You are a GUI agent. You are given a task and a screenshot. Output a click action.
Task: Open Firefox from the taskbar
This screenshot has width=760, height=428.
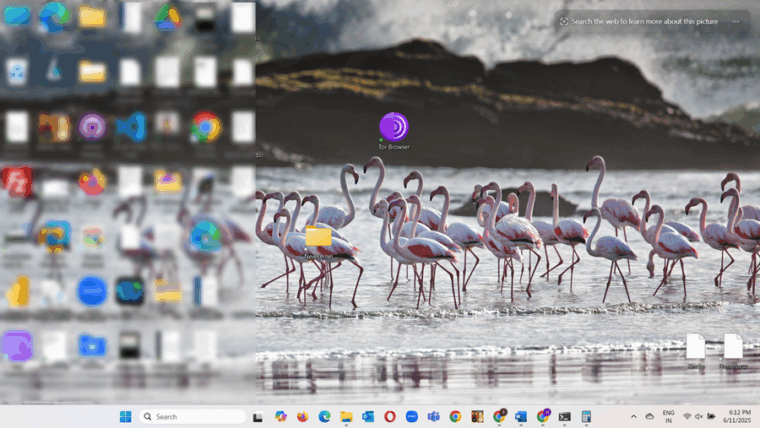pos(302,416)
